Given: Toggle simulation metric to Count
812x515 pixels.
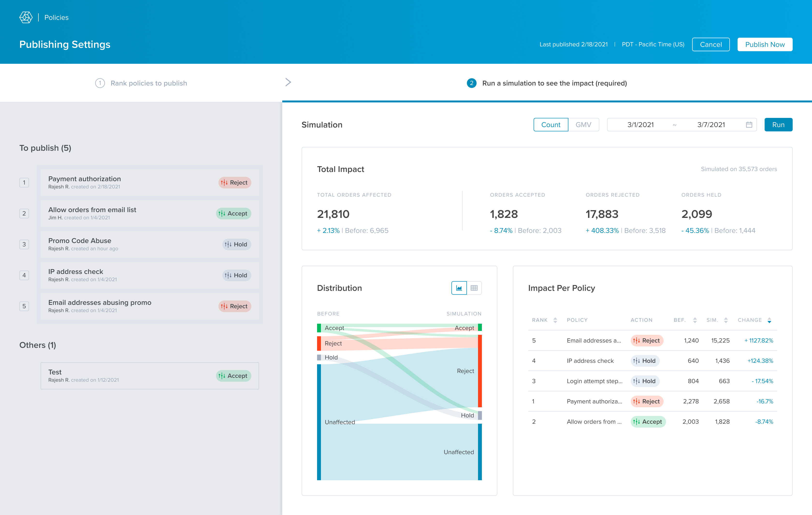Looking at the screenshot, I should [551, 125].
